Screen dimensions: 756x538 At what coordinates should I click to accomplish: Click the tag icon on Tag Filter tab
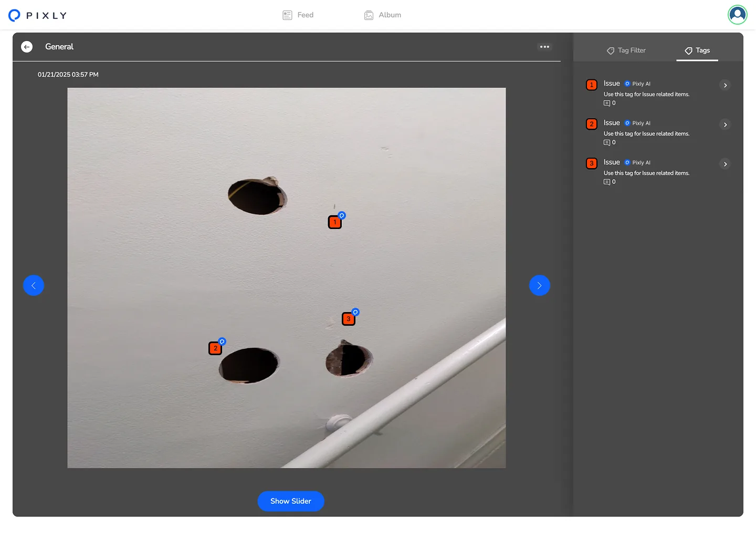[611, 51]
